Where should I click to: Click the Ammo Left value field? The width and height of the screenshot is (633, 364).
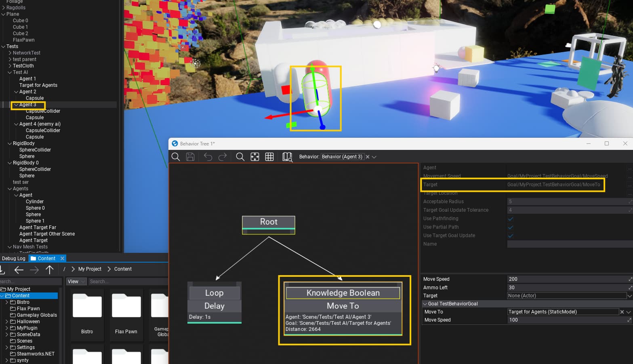point(566,288)
